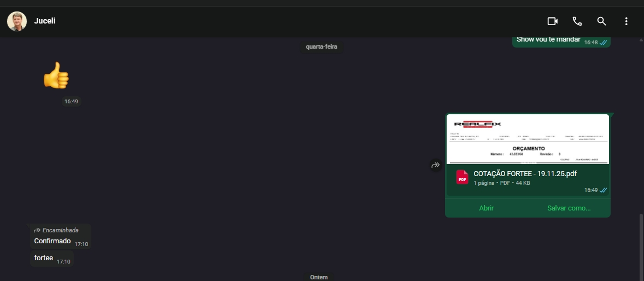The width and height of the screenshot is (644, 281).
Task: Open the three-dot chat menu
Action: 626,21
